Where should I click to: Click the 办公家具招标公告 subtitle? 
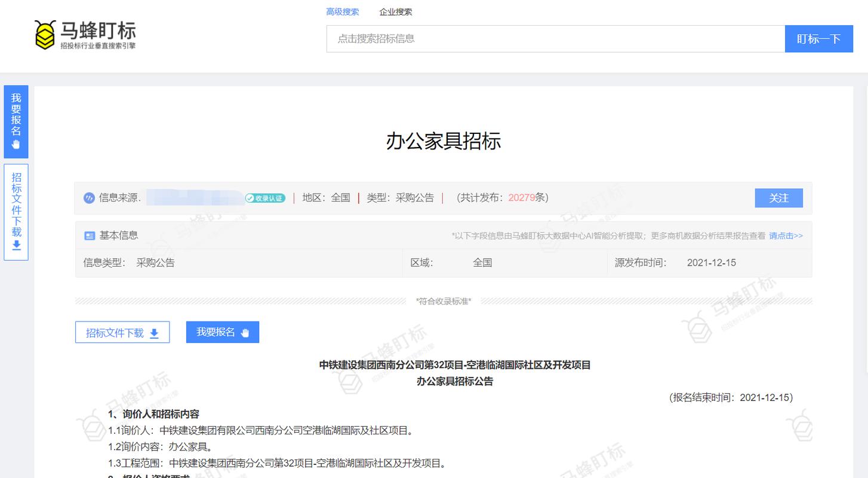(455, 381)
